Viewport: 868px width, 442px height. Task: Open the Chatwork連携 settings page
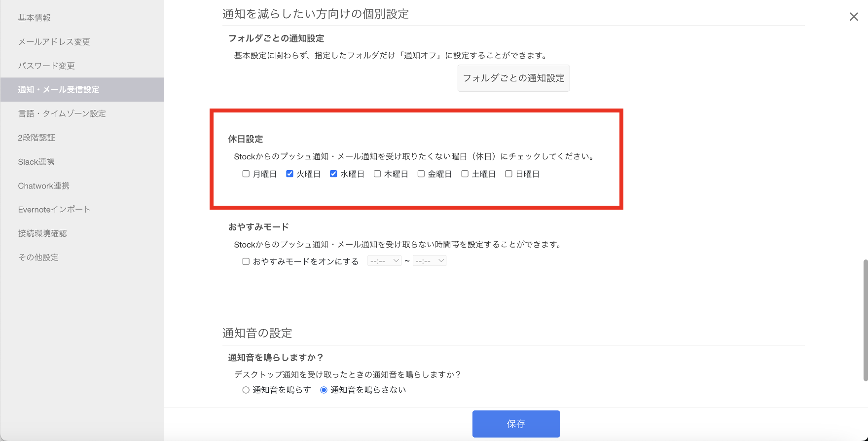43,185
